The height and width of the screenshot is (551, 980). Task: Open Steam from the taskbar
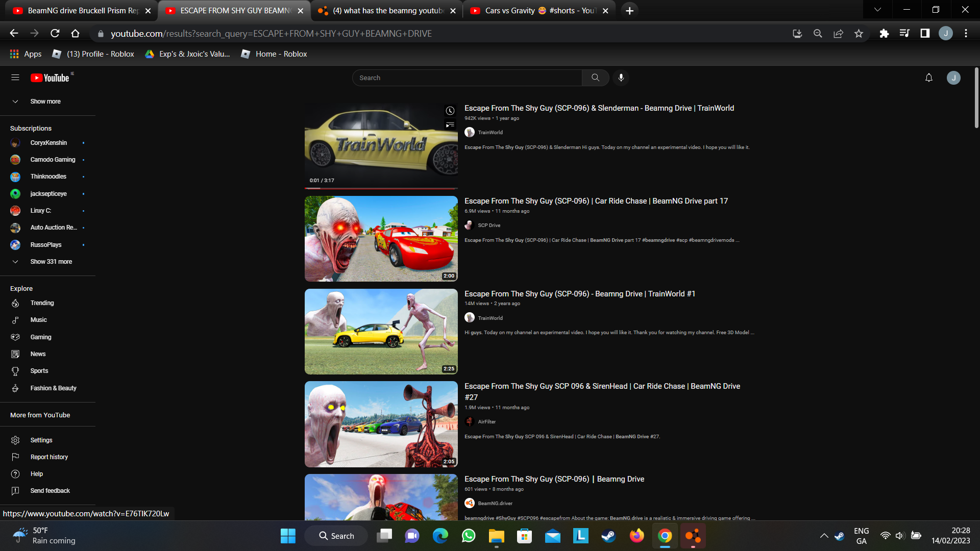click(x=608, y=536)
